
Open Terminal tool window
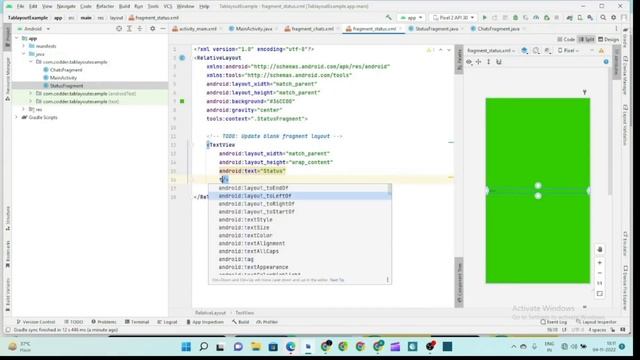click(137, 322)
